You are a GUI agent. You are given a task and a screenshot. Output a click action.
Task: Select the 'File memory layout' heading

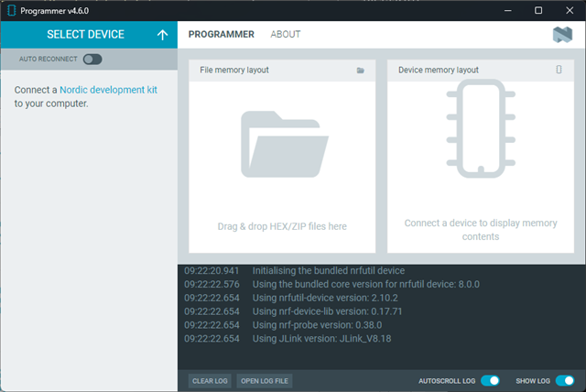(x=234, y=70)
